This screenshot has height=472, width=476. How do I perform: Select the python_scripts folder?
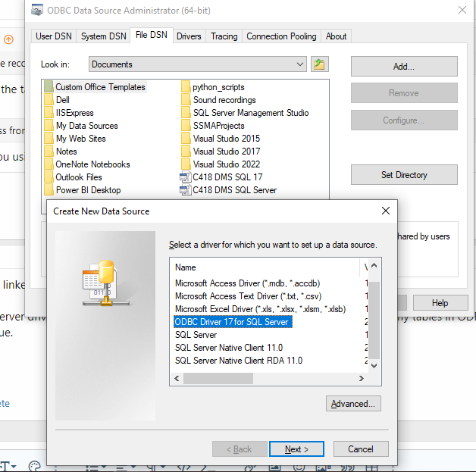pyautogui.click(x=213, y=87)
